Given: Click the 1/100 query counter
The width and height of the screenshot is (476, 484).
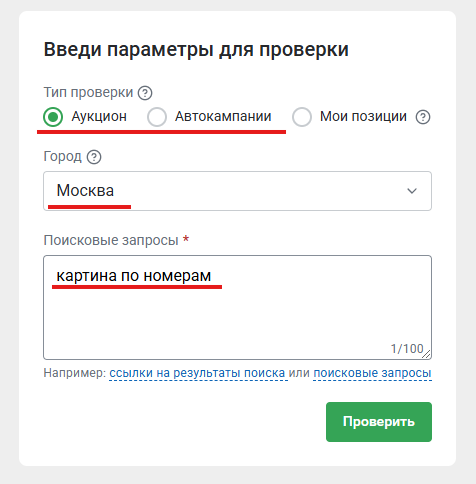Looking at the screenshot, I should point(407,349).
